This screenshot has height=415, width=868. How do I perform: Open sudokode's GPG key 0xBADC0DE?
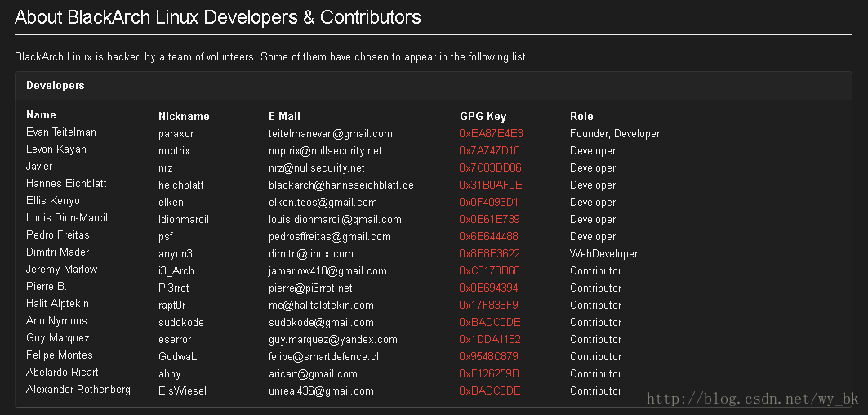[490, 323]
